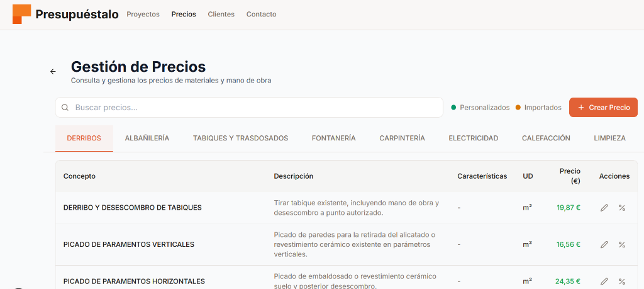The width and height of the screenshot is (644, 289).
Task: Switch to the CARPINTERÍA tab
Action: tap(402, 138)
